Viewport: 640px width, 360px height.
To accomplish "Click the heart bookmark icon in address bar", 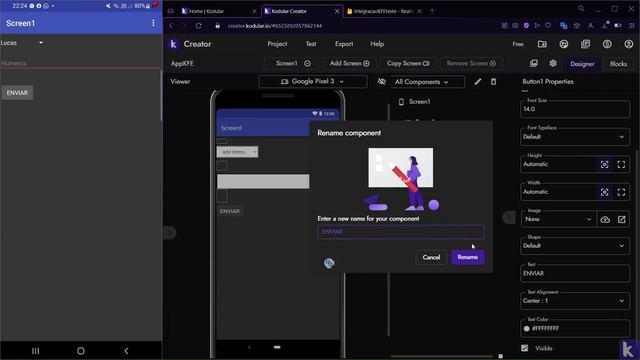I will click(x=548, y=25).
